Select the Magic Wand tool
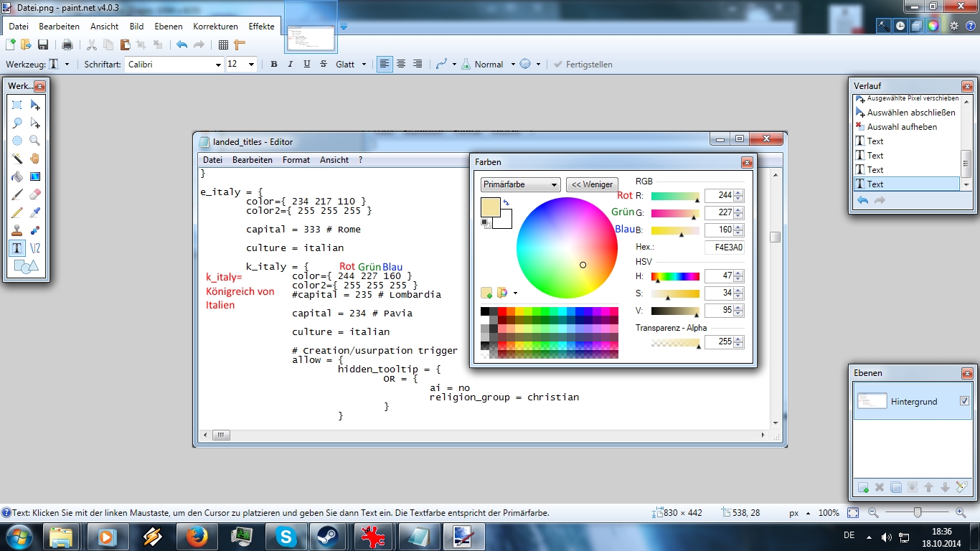 point(17,159)
